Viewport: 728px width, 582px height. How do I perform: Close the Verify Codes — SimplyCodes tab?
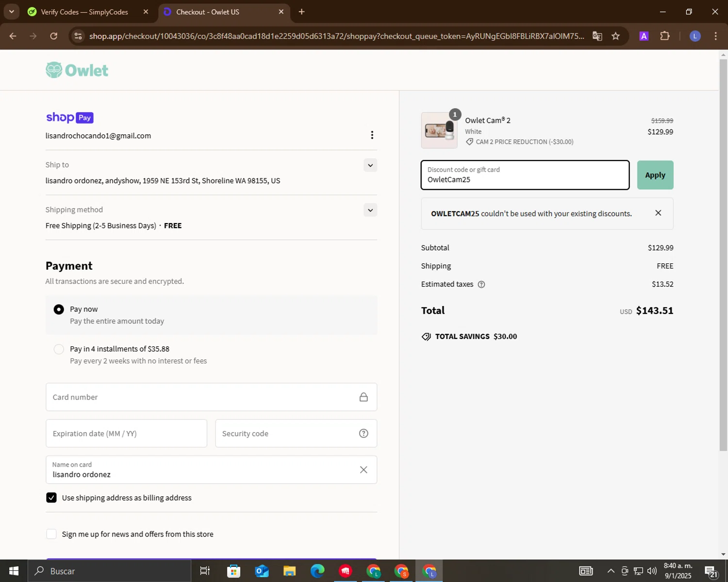pyautogui.click(x=146, y=12)
